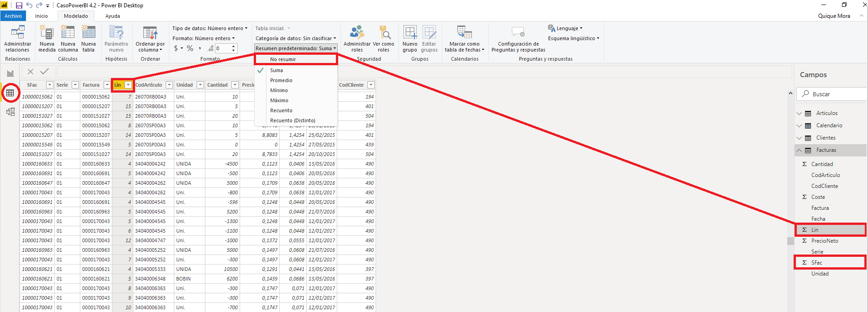868x312 pixels.
Task: Open Tipo de datos dropdown
Action: (x=210, y=28)
